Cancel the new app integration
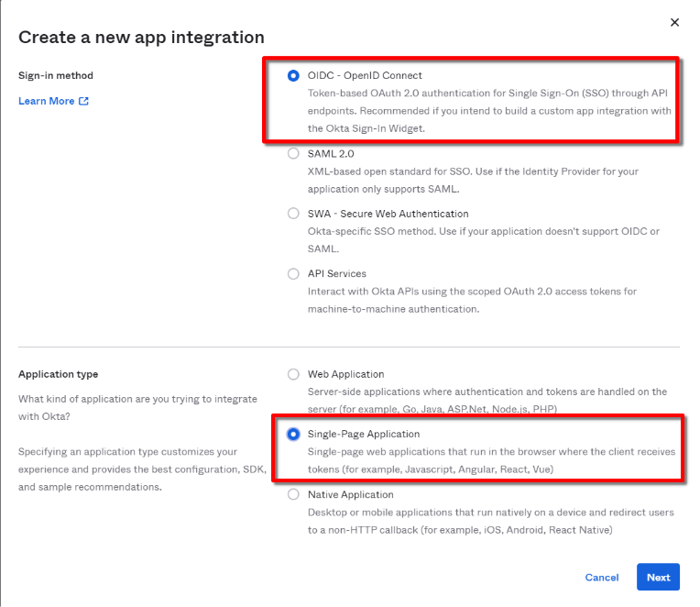Image resolution: width=700 pixels, height=607 pixels. (602, 578)
